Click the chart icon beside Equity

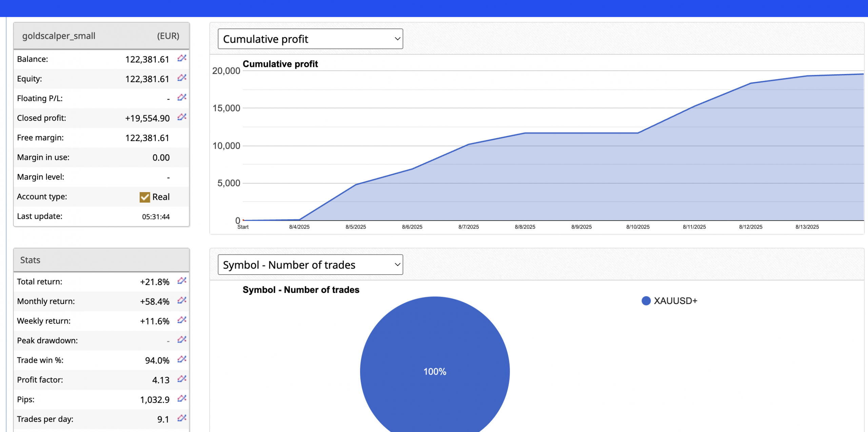coord(182,78)
